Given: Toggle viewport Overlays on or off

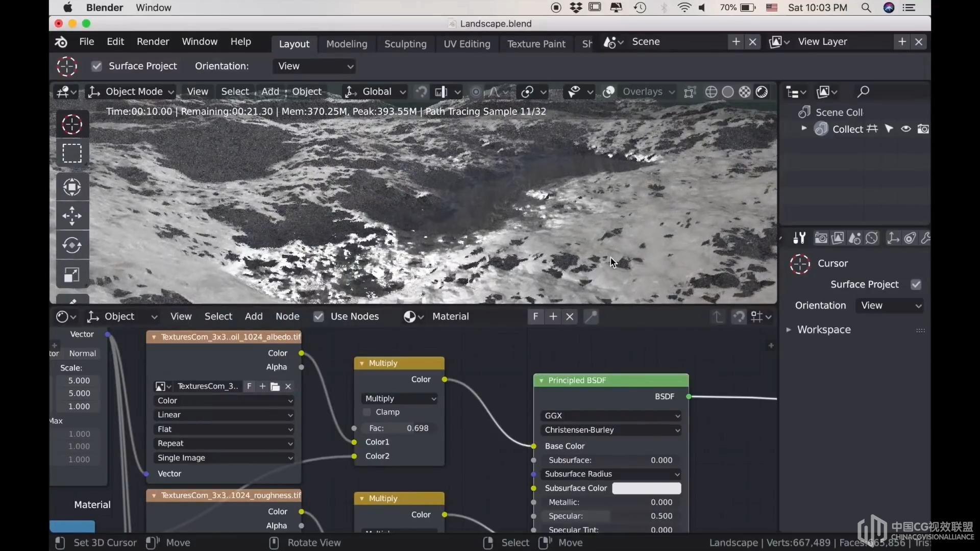Looking at the screenshot, I should point(608,92).
